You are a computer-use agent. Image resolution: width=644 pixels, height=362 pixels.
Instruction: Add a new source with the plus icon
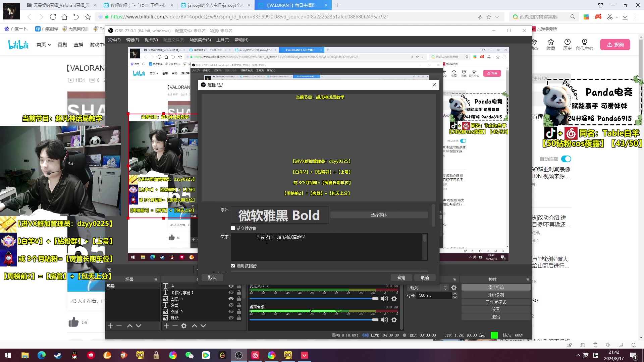[x=166, y=326]
